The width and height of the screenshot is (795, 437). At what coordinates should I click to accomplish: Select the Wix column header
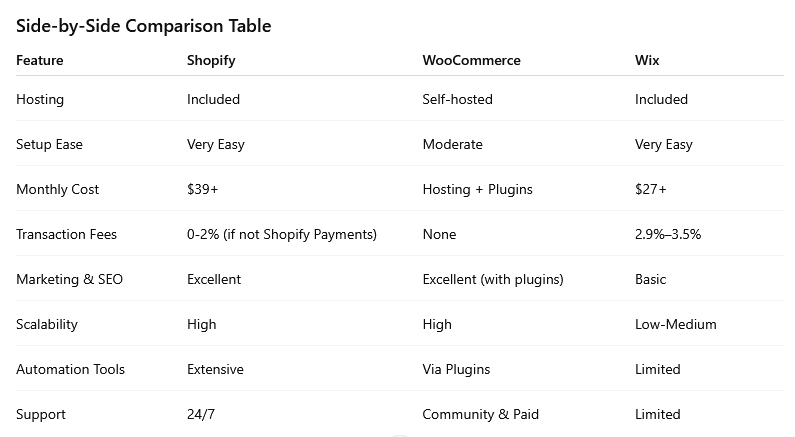[x=647, y=60]
